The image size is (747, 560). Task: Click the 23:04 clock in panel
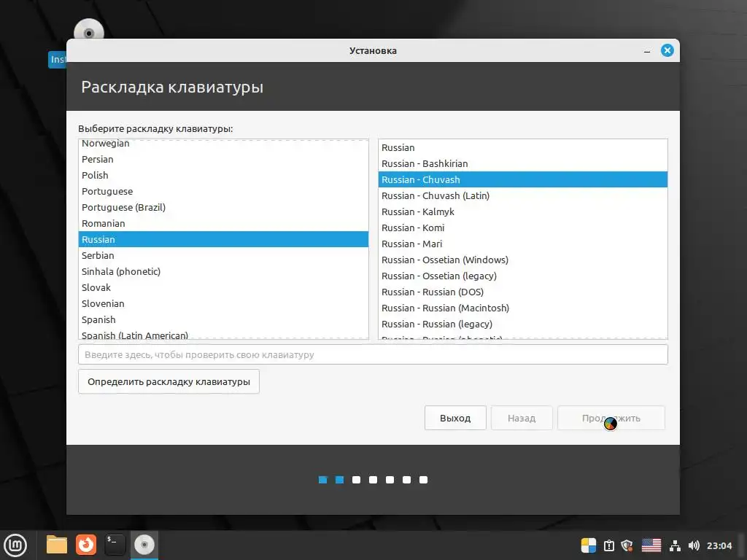pyautogui.click(x=719, y=545)
